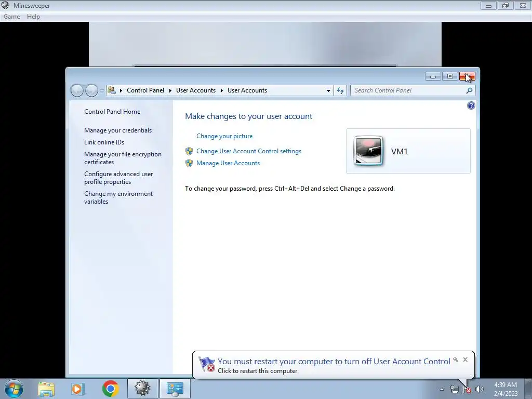
Task: Click the magnifier search icon
Action: [469, 90]
